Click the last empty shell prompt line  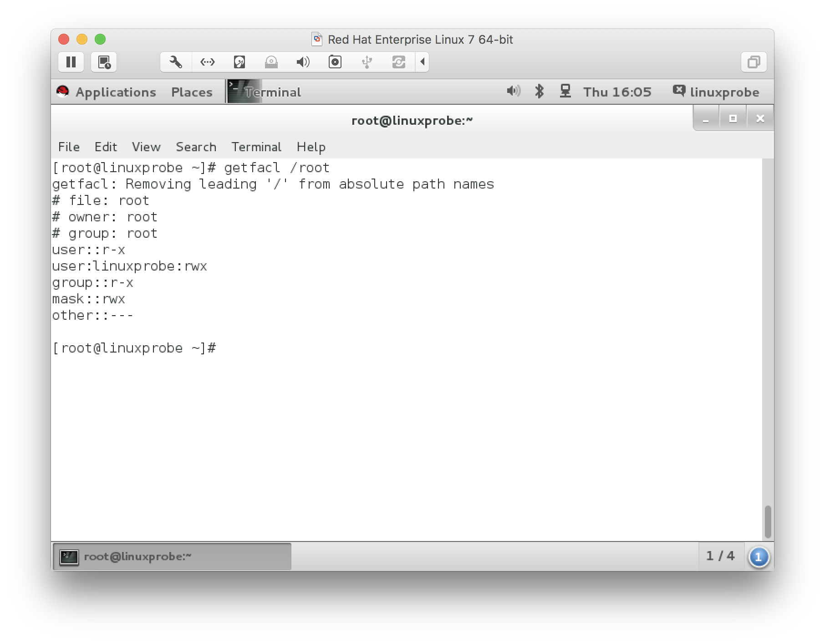[134, 348]
